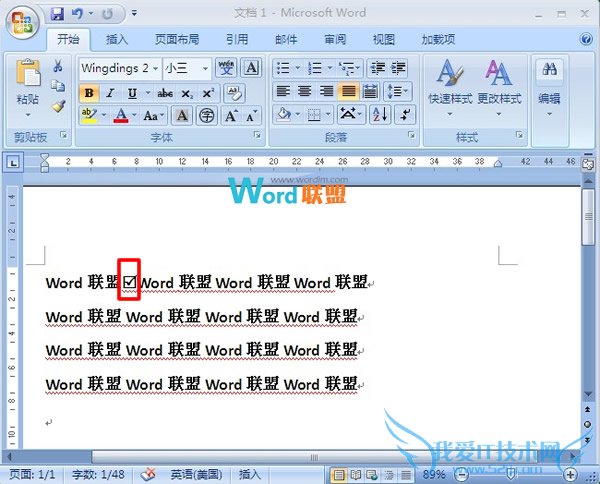The width and height of the screenshot is (600, 484).
Task: Open the 邮件 tab
Action: [286, 39]
